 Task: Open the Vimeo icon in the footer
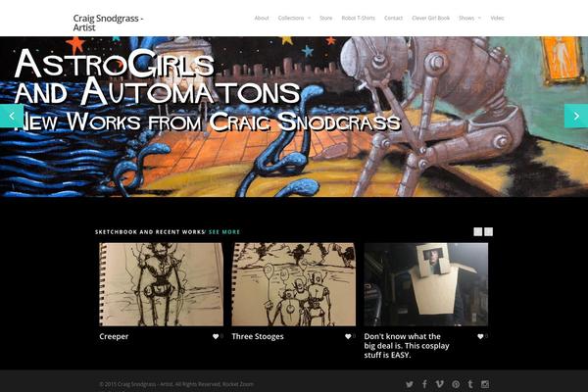(x=439, y=384)
